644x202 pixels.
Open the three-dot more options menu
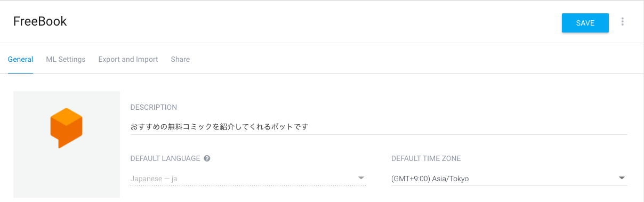point(622,22)
